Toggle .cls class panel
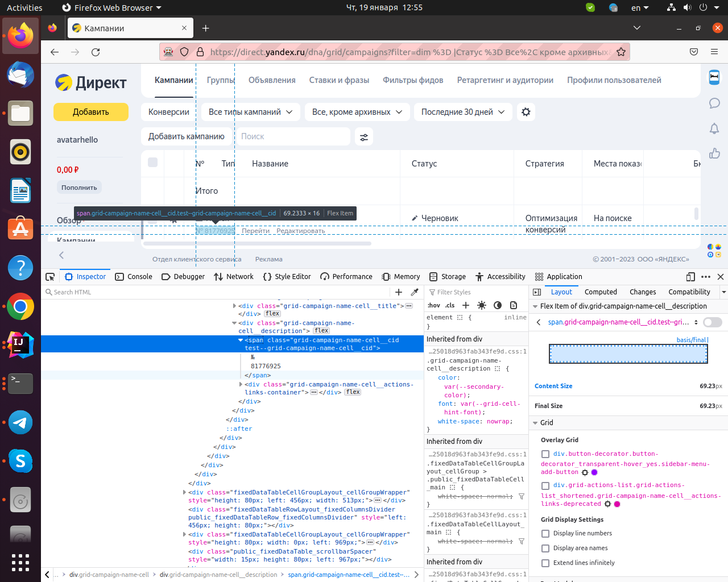This screenshot has height=582, width=728. pos(450,305)
